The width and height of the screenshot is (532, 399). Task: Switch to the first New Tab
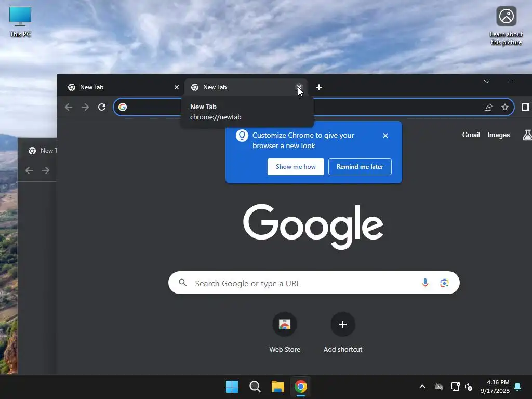[x=121, y=87]
